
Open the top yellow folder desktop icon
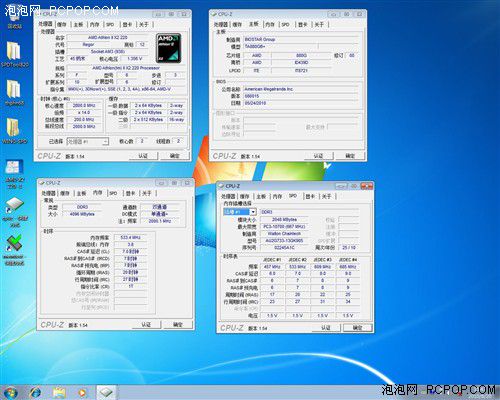tap(14, 51)
